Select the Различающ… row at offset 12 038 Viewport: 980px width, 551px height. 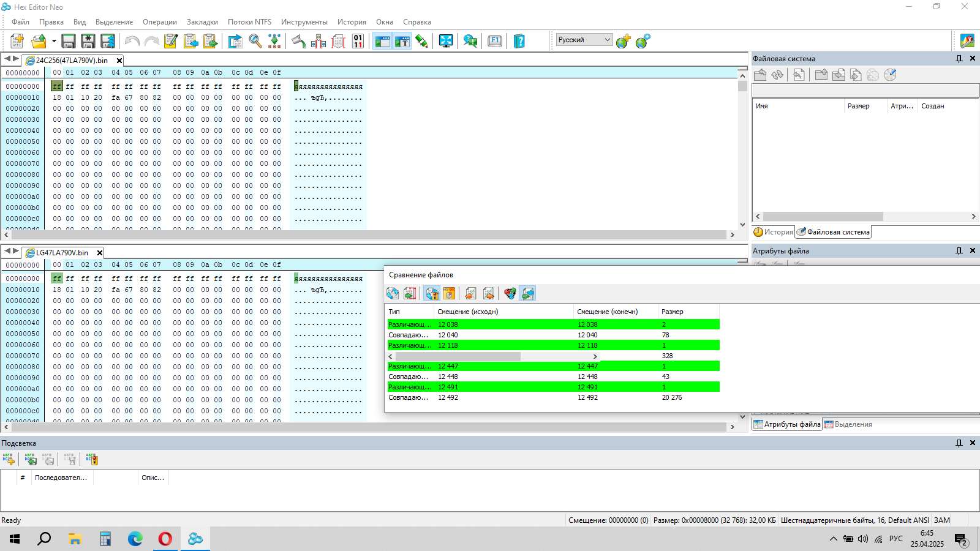[554, 324]
